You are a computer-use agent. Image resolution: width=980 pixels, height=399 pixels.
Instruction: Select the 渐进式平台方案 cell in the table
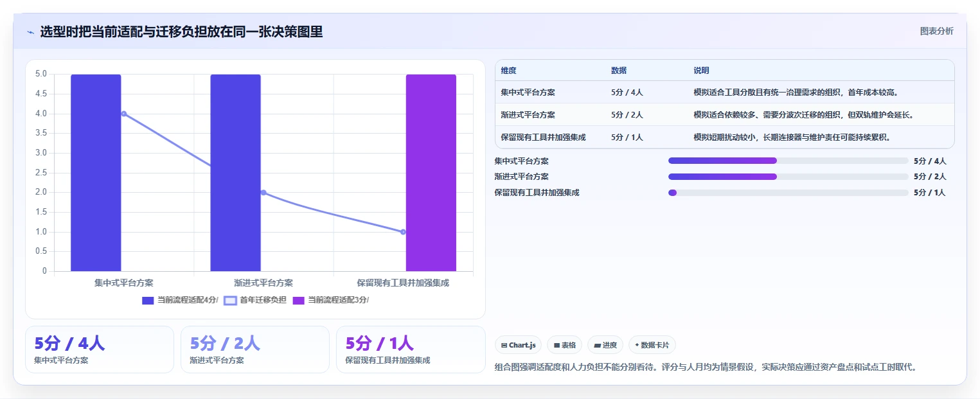528,115
